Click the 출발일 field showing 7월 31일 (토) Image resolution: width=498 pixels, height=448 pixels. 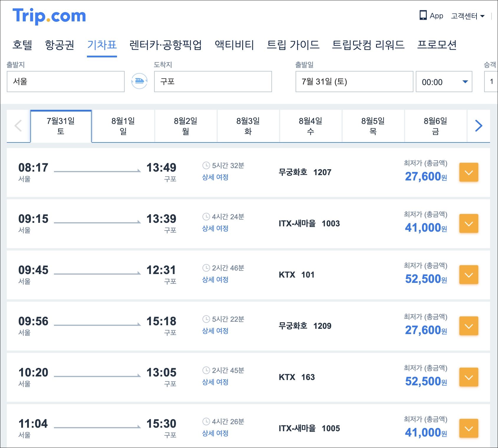pyautogui.click(x=354, y=82)
